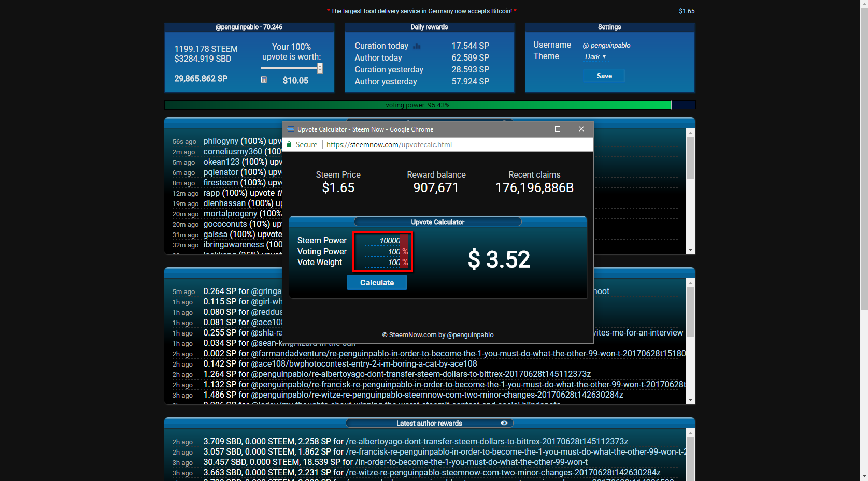Toggle the eye icon in Latest author rewards header
The height and width of the screenshot is (481, 868).
pyautogui.click(x=504, y=423)
